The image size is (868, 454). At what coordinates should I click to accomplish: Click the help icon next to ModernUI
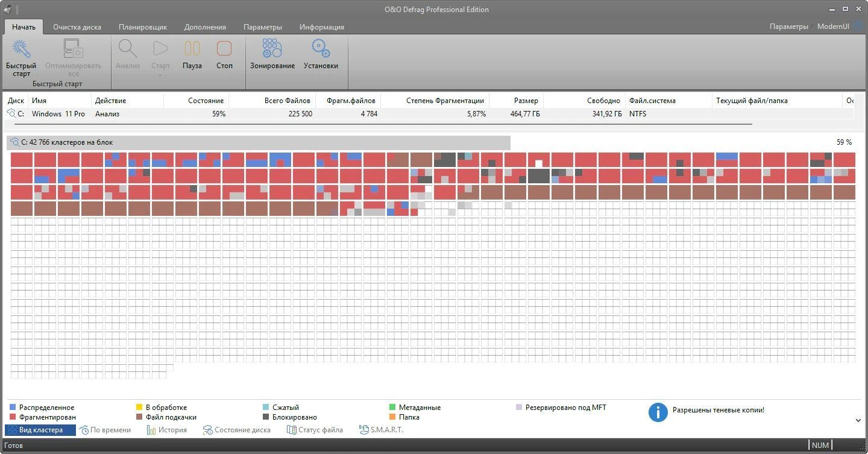[858, 27]
